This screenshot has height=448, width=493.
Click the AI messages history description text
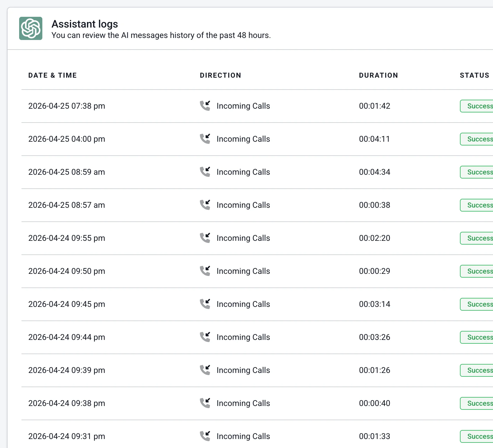(161, 35)
